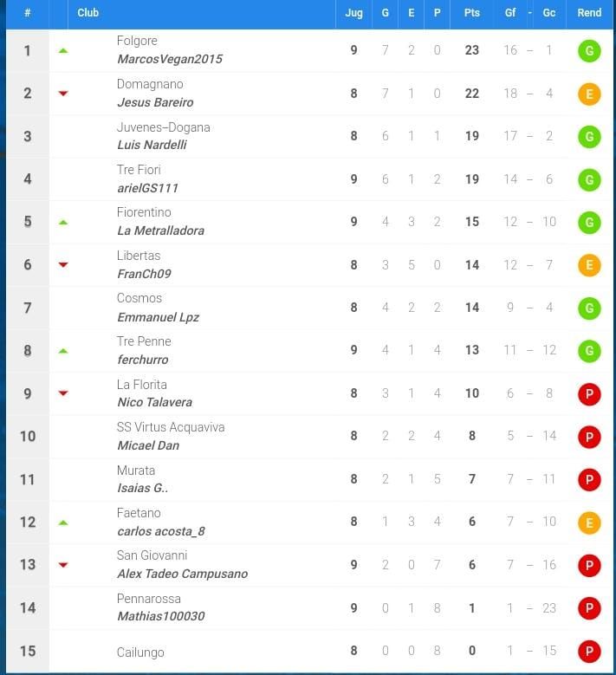Click Cosmos's points value 14
Screen dimensions: 616x675
pos(472,308)
